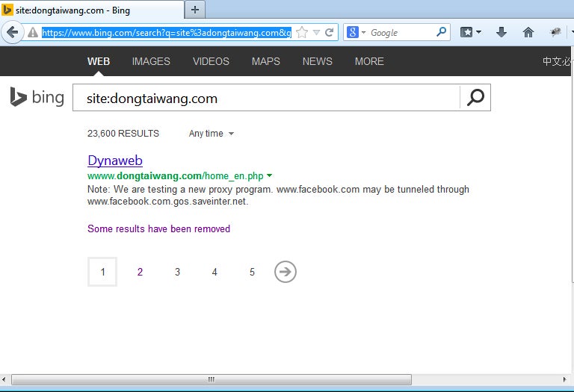Click the magnifier in the Google search box

coord(442,32)
